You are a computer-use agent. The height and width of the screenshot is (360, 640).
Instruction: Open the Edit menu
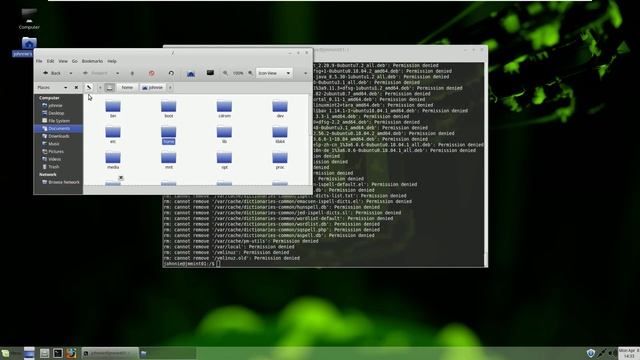pos(50,61)
